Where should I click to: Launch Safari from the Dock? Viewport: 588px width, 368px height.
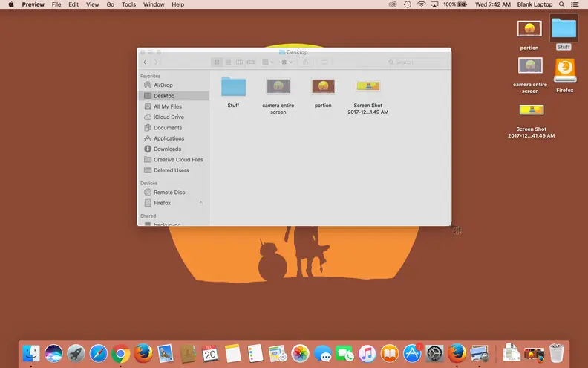pos(98,353)
